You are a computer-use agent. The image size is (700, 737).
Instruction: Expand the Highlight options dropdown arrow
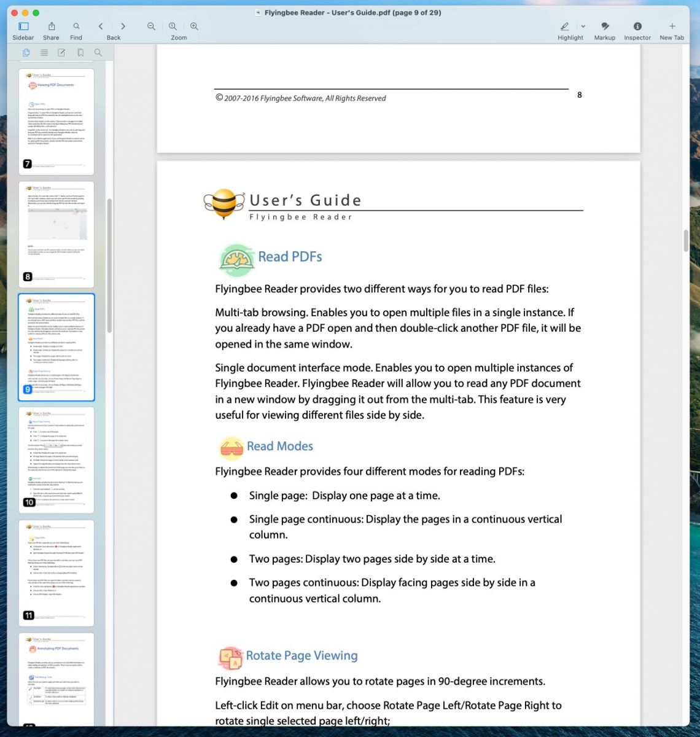583,26
